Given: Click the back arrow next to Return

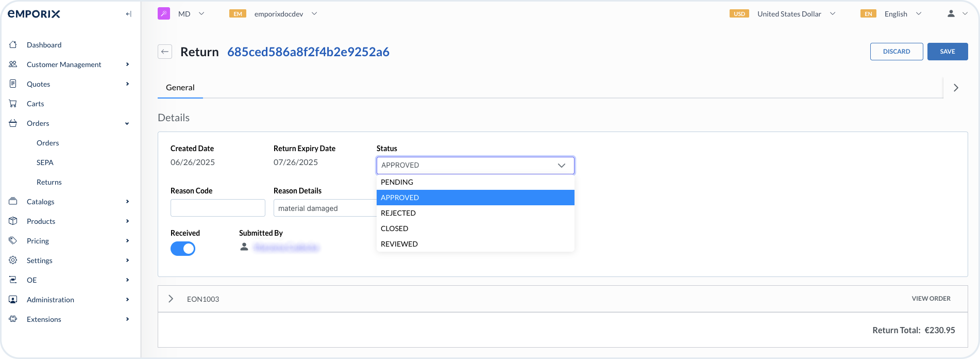Looking at the screenshot, I should [165, 52].
